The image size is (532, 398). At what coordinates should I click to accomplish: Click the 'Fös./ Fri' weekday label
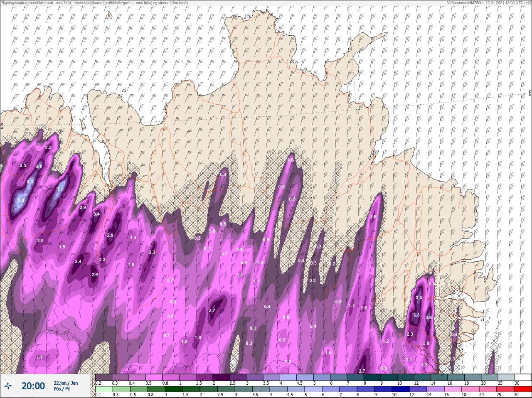click(x=62, y=389)
